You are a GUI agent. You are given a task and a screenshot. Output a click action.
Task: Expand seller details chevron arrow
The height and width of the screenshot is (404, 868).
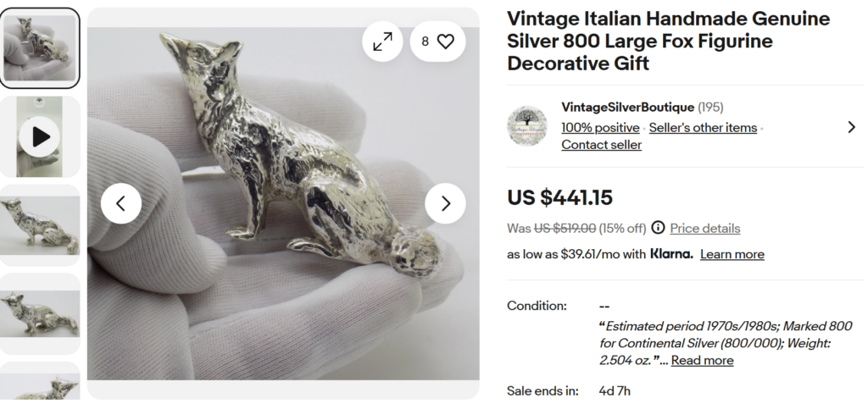[851, 127]
